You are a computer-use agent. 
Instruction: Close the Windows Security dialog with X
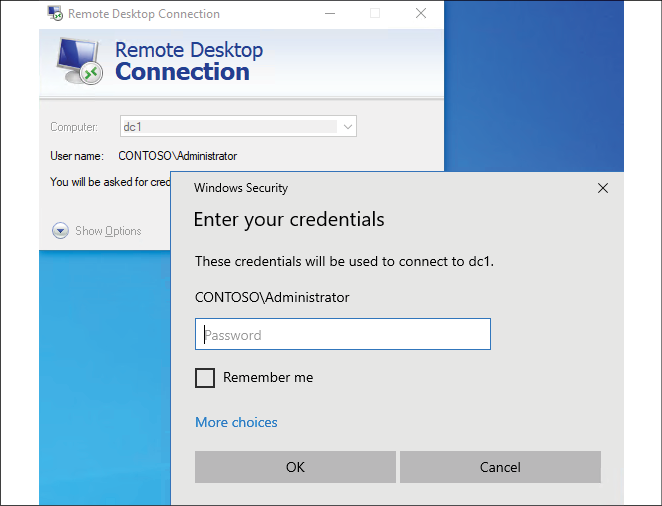603,188
